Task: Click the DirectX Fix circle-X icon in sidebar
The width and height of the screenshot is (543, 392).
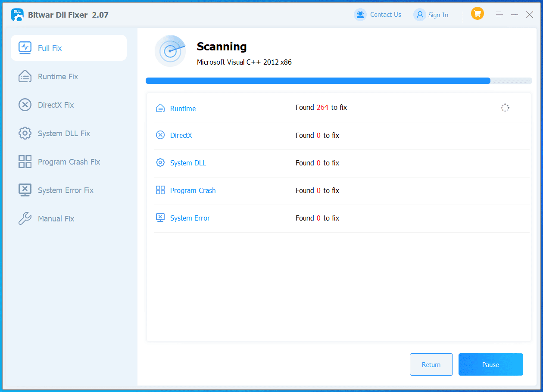Action: coord(25,105)
